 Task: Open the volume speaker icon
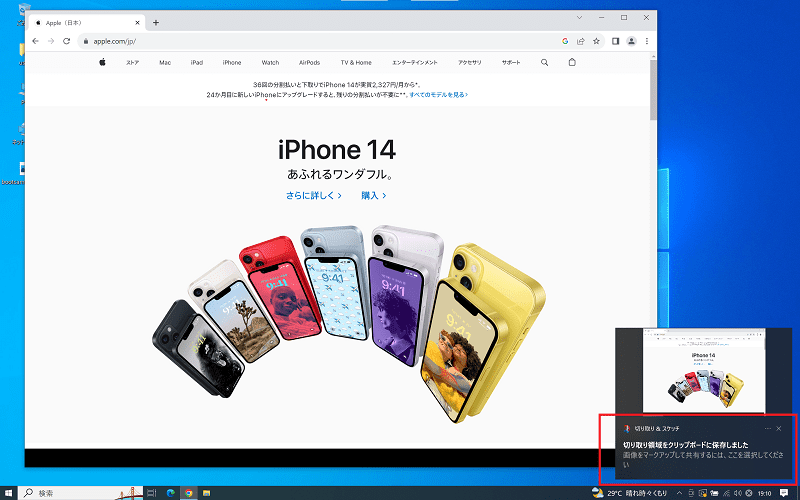point(737,493)
